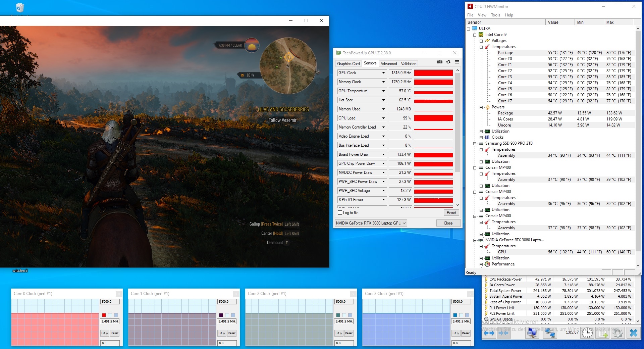Click the GPU-Z refresh sensors icon

[x=448, y=62]
